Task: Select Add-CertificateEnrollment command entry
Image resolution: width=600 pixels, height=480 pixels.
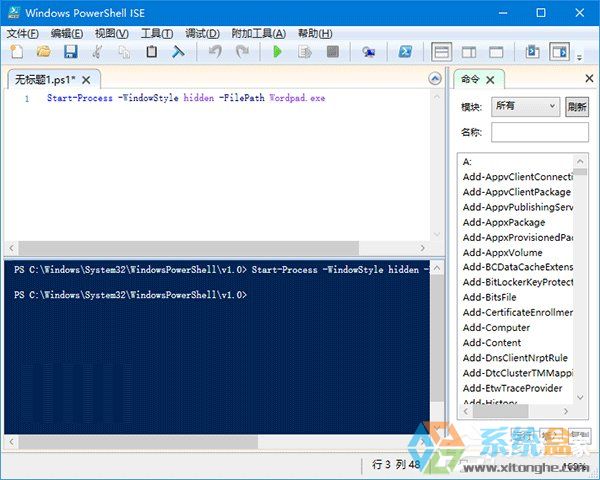Action: point(517,312)
